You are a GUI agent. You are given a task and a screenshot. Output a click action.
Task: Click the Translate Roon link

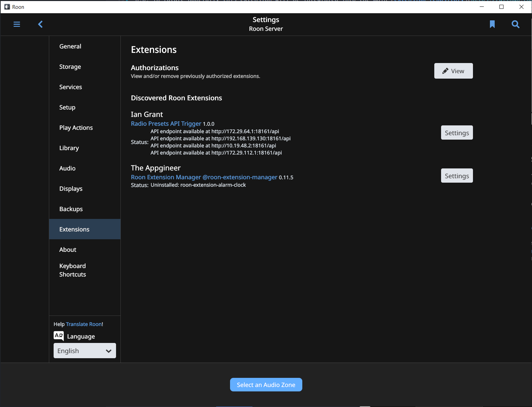point(84,324)
